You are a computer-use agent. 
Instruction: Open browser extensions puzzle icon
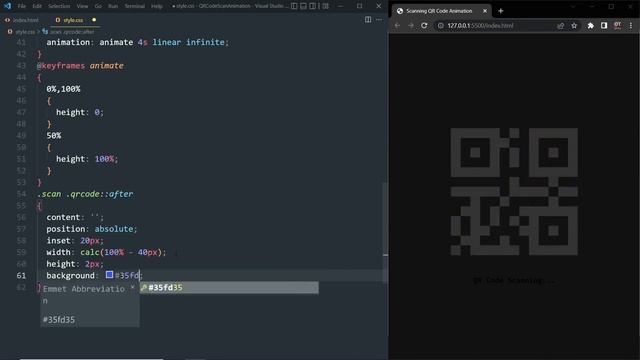click(x=590, y=26)
